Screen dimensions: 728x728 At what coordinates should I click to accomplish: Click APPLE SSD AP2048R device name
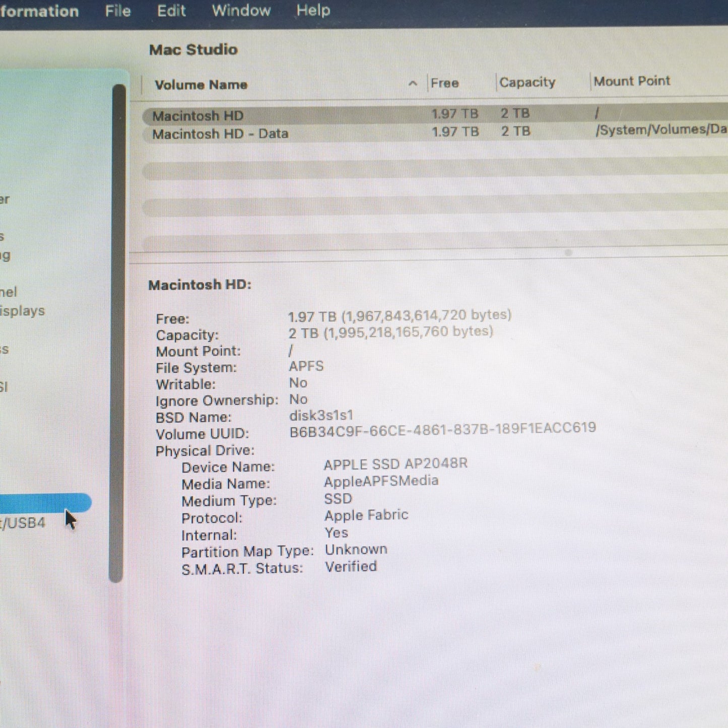pyautogui.click(x=395, y=464)
